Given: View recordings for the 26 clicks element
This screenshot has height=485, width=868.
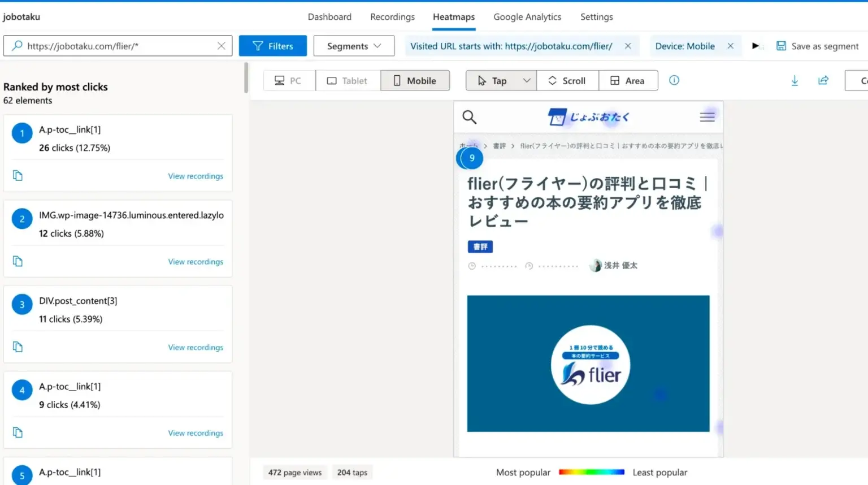Looking at the screenshot, I should [x=196, y=176].
